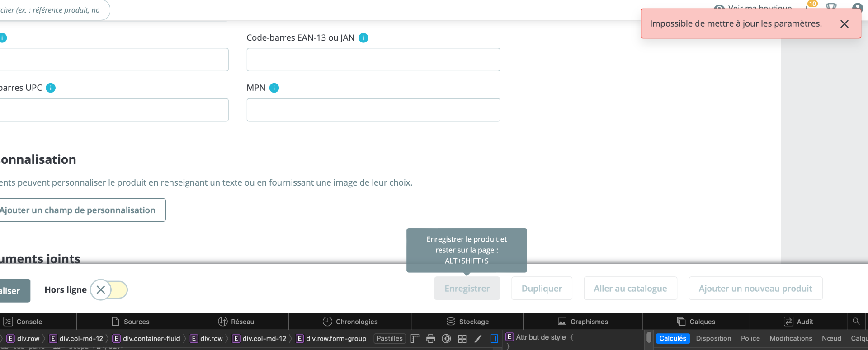Click Ajouter un champ de personnalisation

coord(78,210)
